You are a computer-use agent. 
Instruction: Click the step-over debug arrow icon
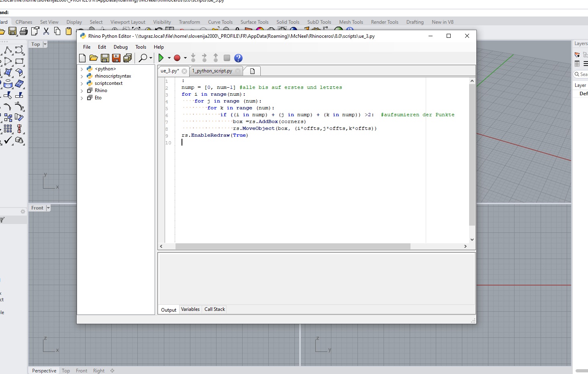204,58
